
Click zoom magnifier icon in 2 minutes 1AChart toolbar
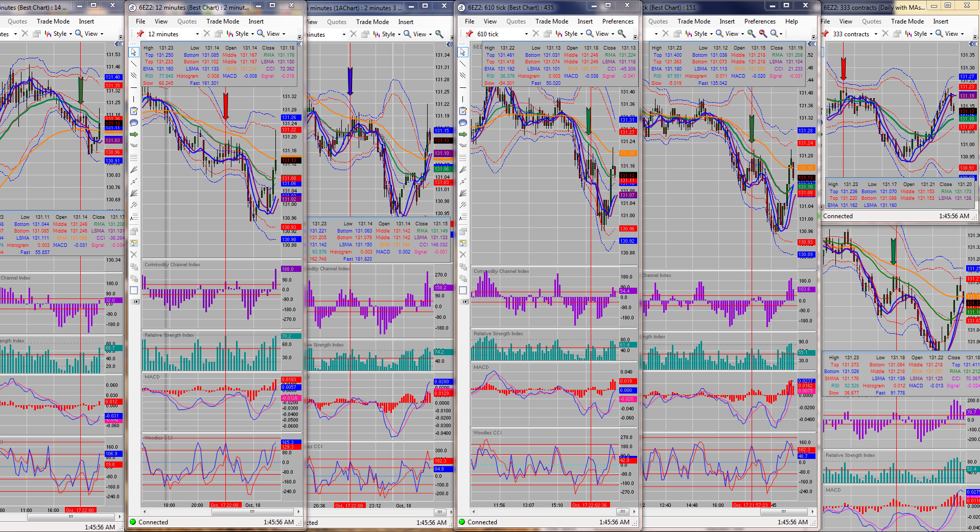point(439,34)
